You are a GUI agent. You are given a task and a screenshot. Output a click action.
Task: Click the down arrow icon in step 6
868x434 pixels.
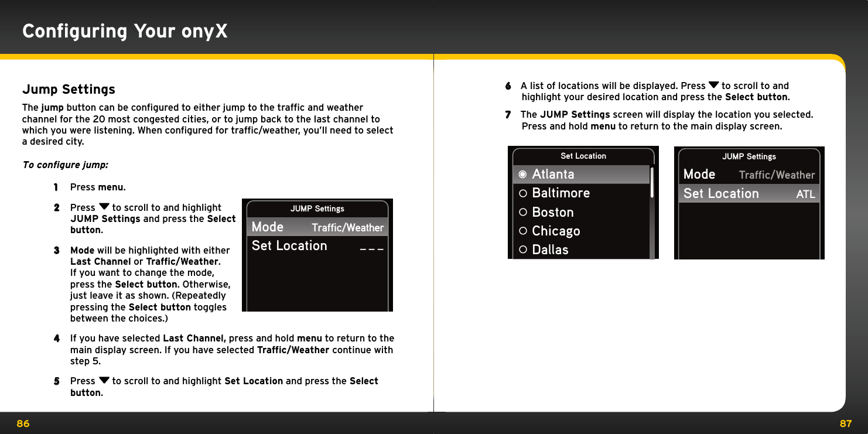pyautogui.click(x=713, y=86)
